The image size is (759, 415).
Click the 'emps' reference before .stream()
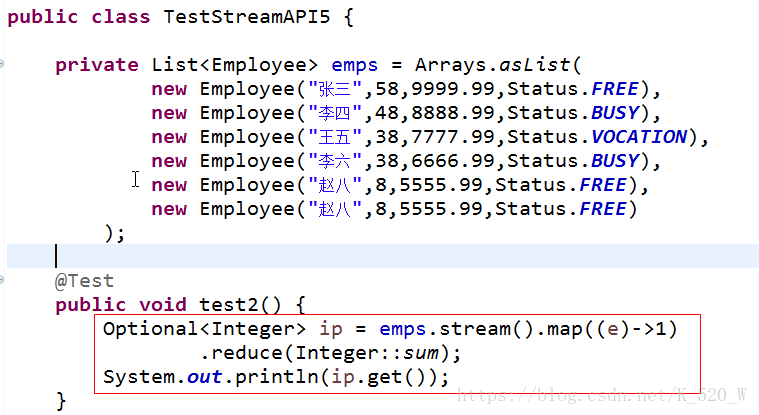tap(403, 329)
